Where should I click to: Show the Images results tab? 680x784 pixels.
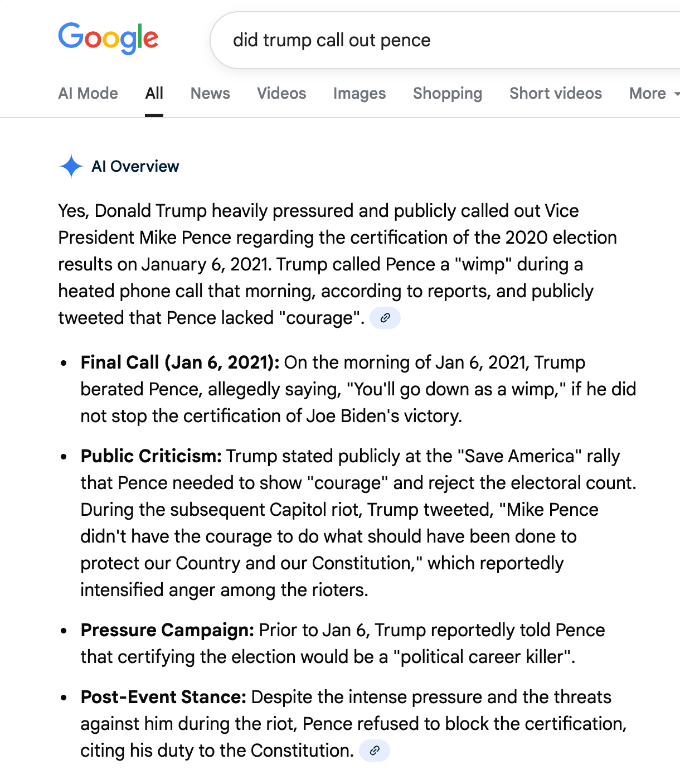click(x=360, y=93)
